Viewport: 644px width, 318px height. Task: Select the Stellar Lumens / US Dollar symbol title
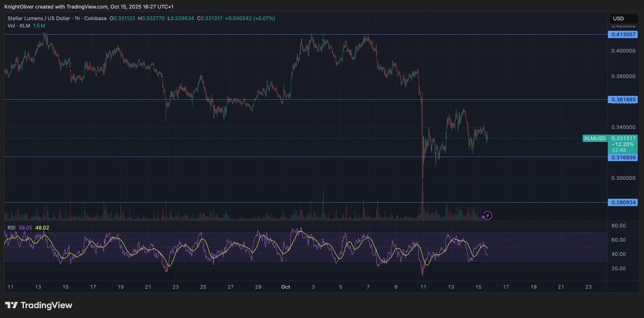(x=39, y=18)
